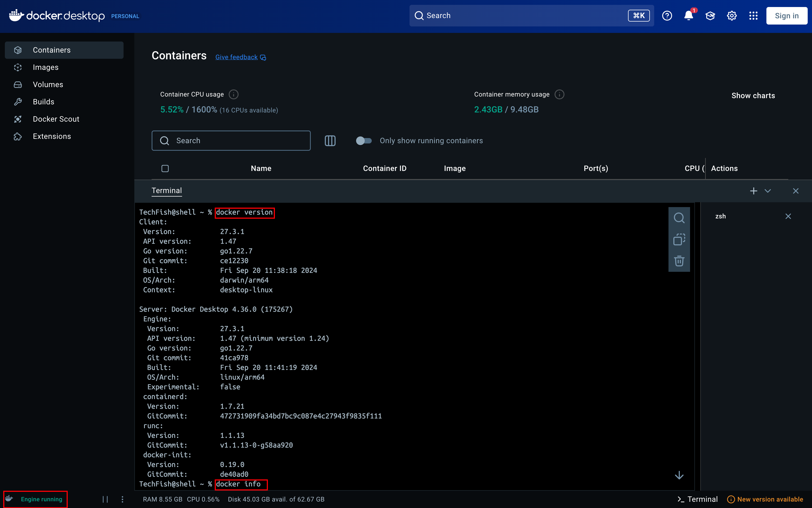Click the Images sidebar icon
The image size is (812, 508).
tap(18, 67)
